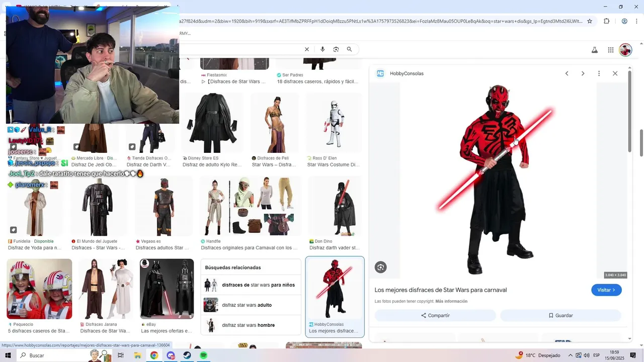Open the Google account avatar
Viewport: 644px width, 362px height.
coord(625,50)
